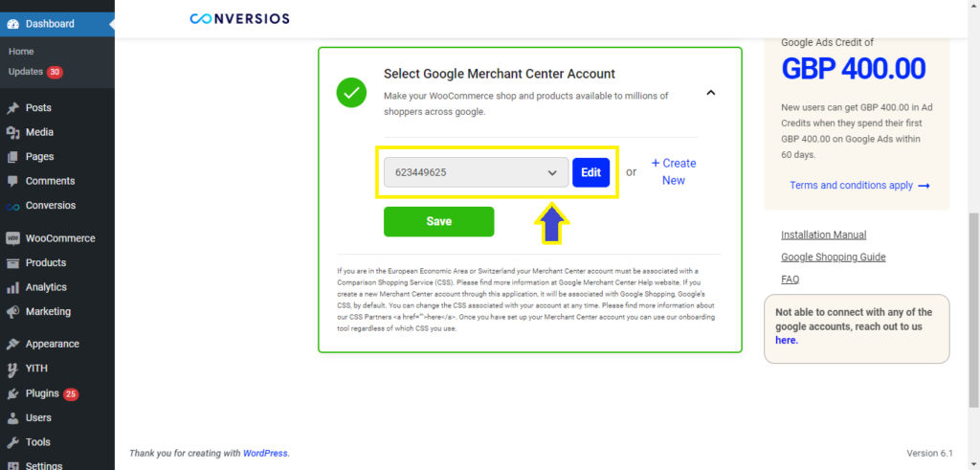Open the Conversios menu
The height and width of the screenshot is (470, 980).
pyautogui.click(x=57, y=206)
